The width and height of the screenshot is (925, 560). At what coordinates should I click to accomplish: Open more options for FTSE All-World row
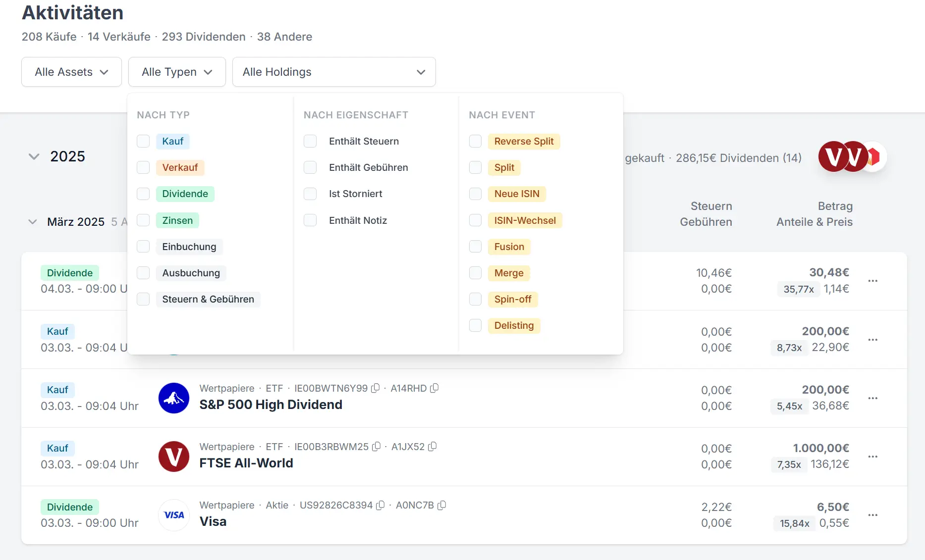pyautogui.click(x=873, y=457)
